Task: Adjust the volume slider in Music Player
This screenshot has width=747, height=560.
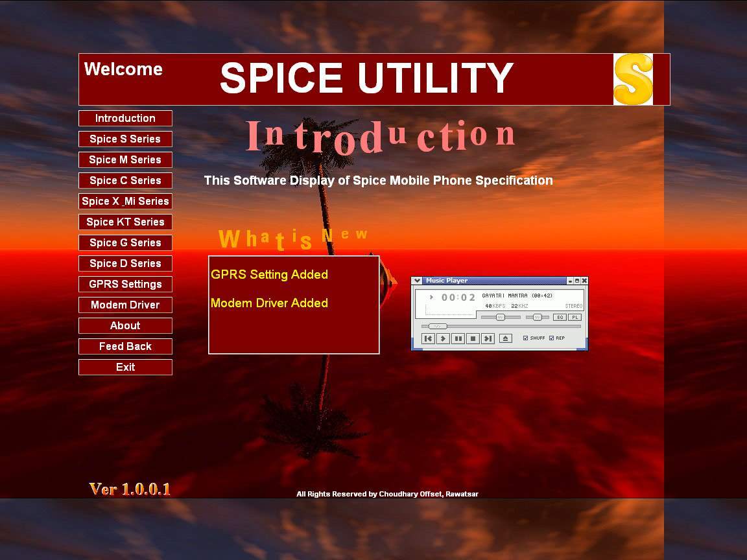Action: [500, 317]
